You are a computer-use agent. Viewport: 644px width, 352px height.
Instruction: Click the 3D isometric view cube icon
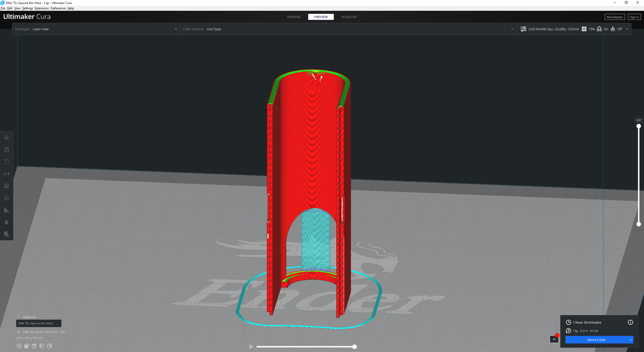19,346
